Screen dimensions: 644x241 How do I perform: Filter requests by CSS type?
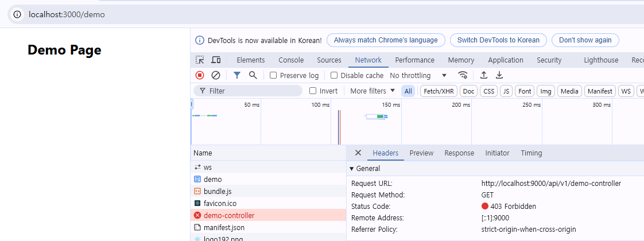[x=489, y=91]
